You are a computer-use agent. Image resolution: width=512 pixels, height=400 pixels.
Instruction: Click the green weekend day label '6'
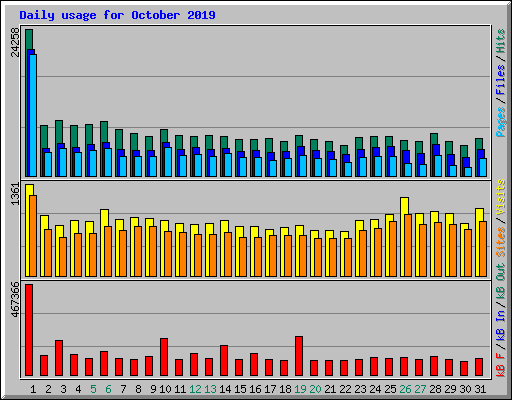(x=108, y=389)
